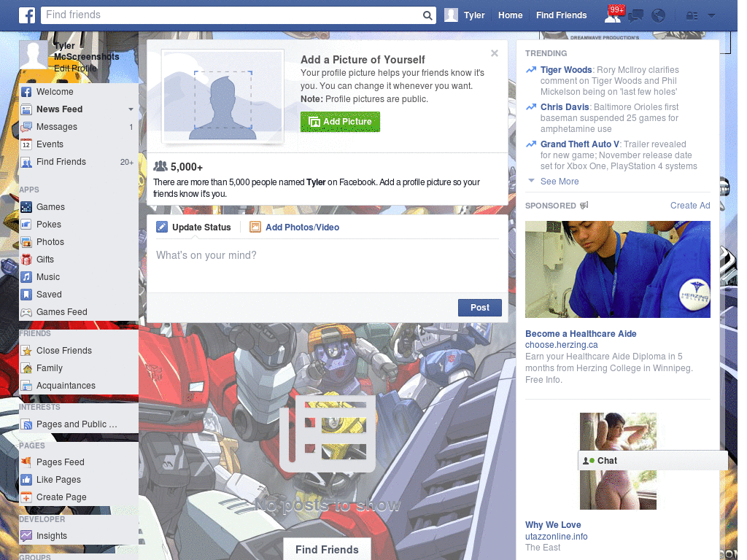The image size is (747, 560).
Task: Click the blue Post button
Action: [x=480, y=308]
